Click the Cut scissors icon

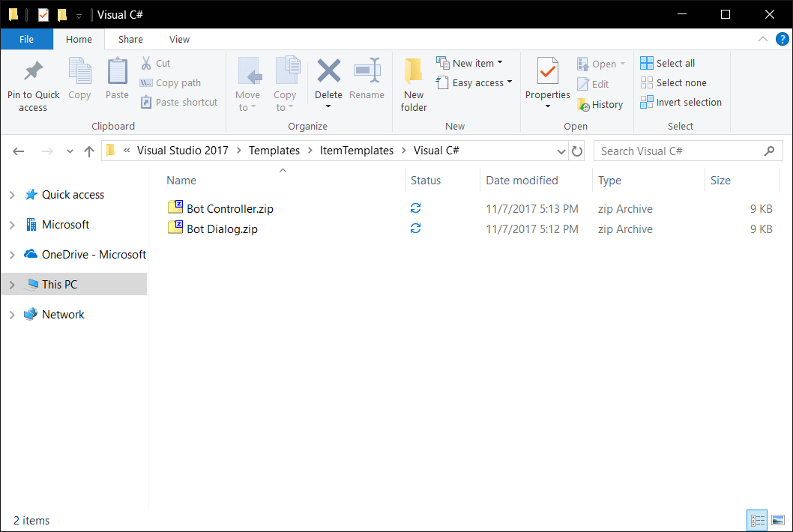146,63
